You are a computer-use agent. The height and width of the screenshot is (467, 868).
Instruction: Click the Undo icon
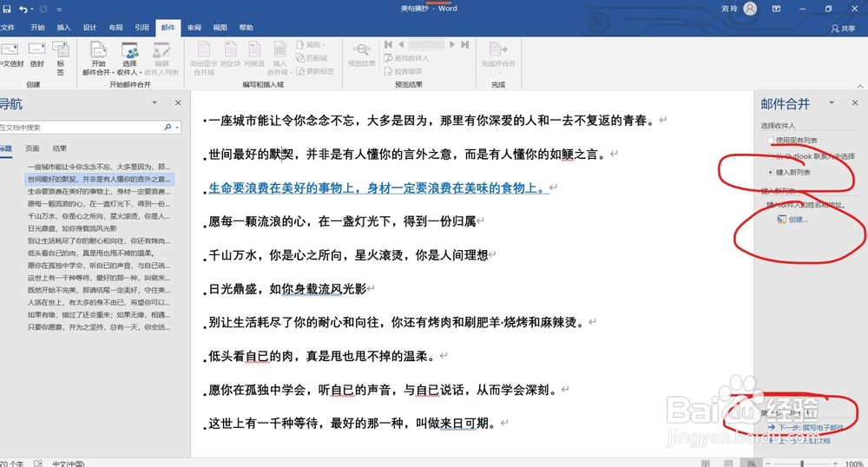[x=23, y=9]
